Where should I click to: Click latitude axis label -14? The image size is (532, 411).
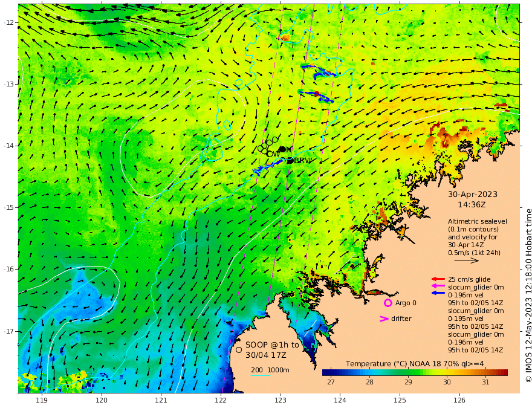tap(9, 146)
